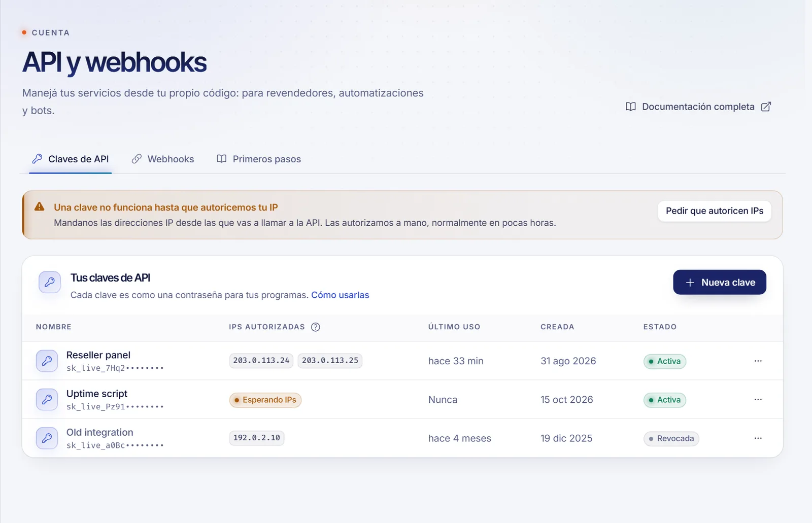The height and width of the screenshot is (523, 812).
Task: Click the Activa status badge for Uptime script
Action: [x=665, y=400]
